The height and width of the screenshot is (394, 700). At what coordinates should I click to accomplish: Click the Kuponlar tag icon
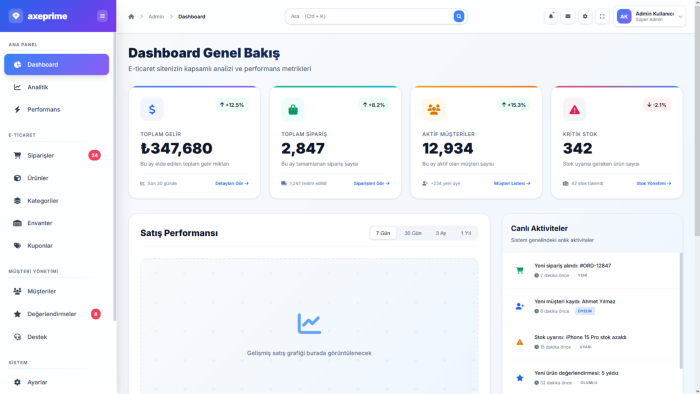click(x=17, y=245)
